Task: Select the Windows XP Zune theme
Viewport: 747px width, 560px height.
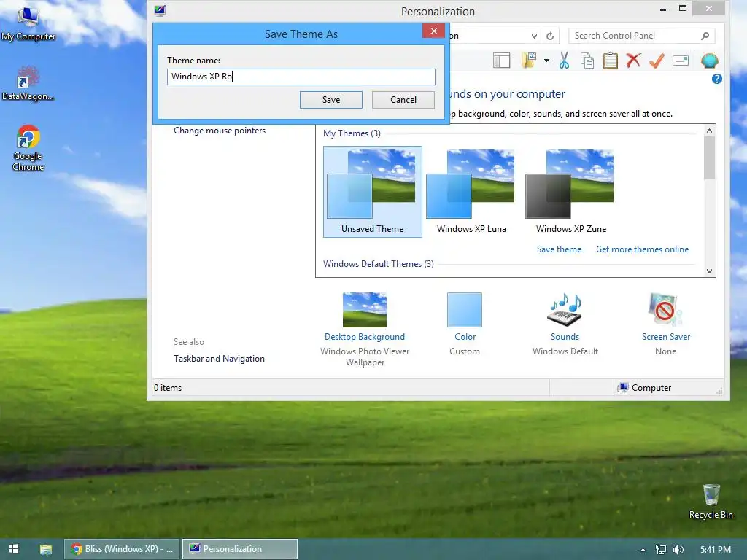Action: coord(570,192)
